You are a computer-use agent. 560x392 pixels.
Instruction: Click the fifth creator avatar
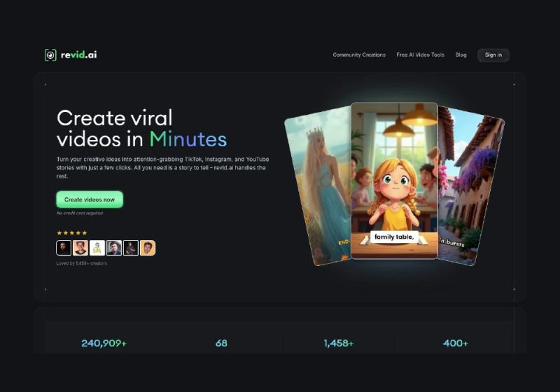131,248
